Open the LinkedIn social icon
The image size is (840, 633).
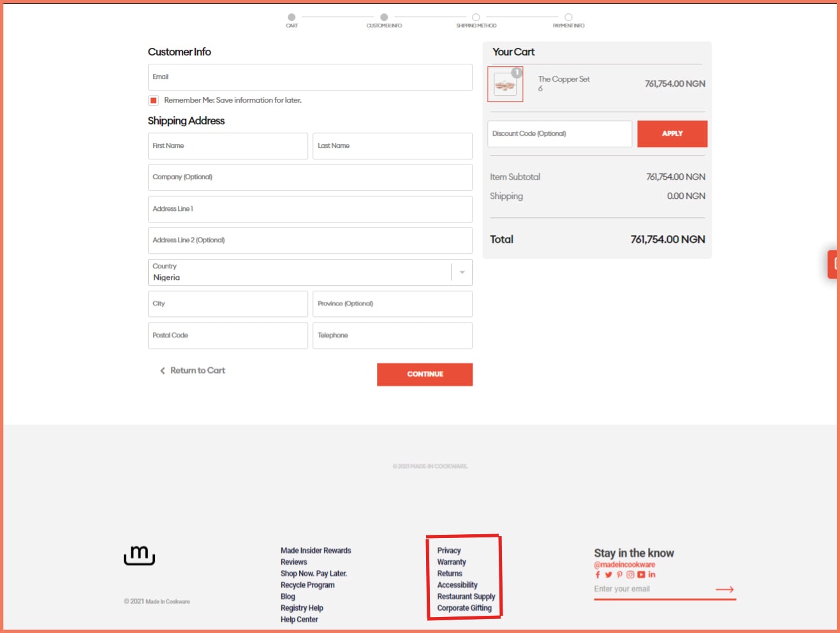point(652,575)
